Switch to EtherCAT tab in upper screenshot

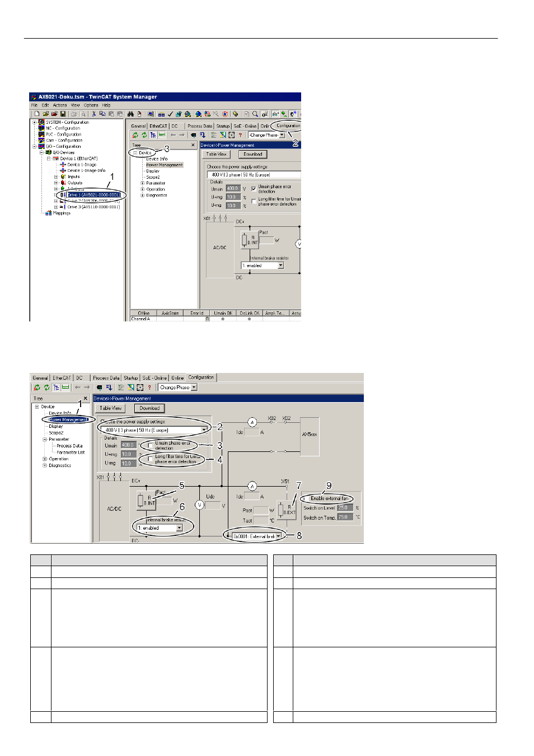tap(158, 126)
